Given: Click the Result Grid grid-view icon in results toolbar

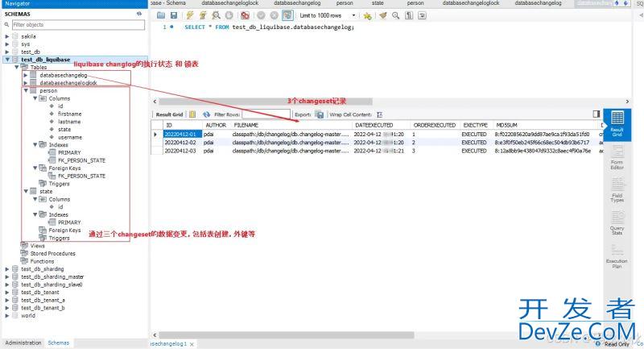Looking at the screenshot, I should (192, 114).
